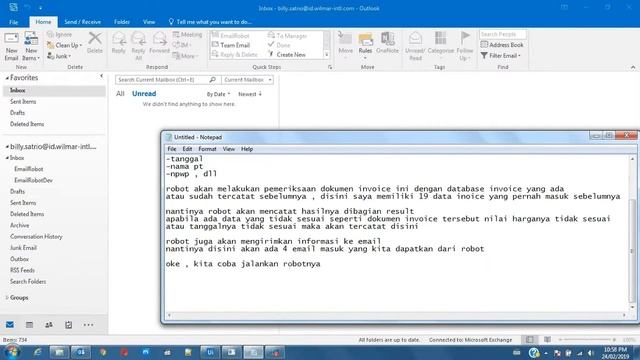Switch to the People view icon
The height and width of the screenshot is (360, 640).
tap(49, 325)
